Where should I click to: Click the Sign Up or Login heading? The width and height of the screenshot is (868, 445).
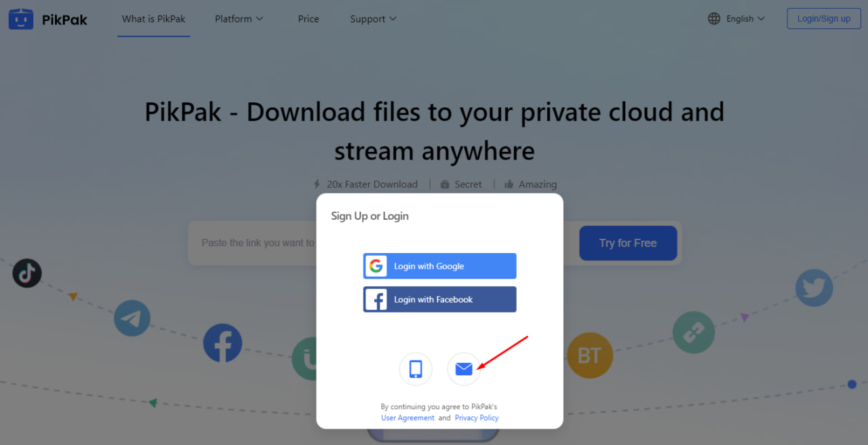click(x=370, y=216)
